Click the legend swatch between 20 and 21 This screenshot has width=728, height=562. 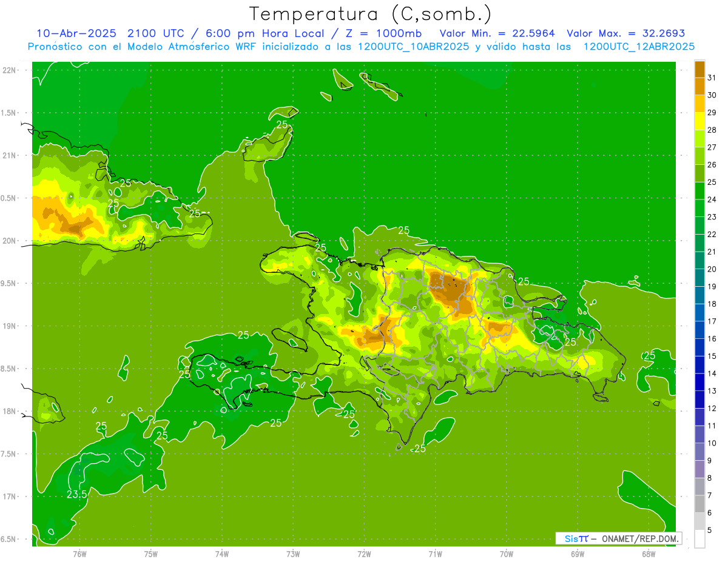point(699,260)
